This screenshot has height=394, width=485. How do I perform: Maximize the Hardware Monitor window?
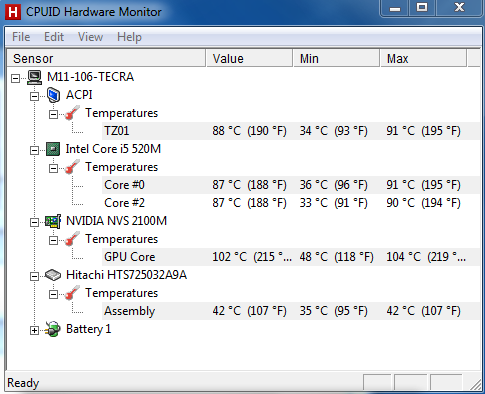coord(422,8)
